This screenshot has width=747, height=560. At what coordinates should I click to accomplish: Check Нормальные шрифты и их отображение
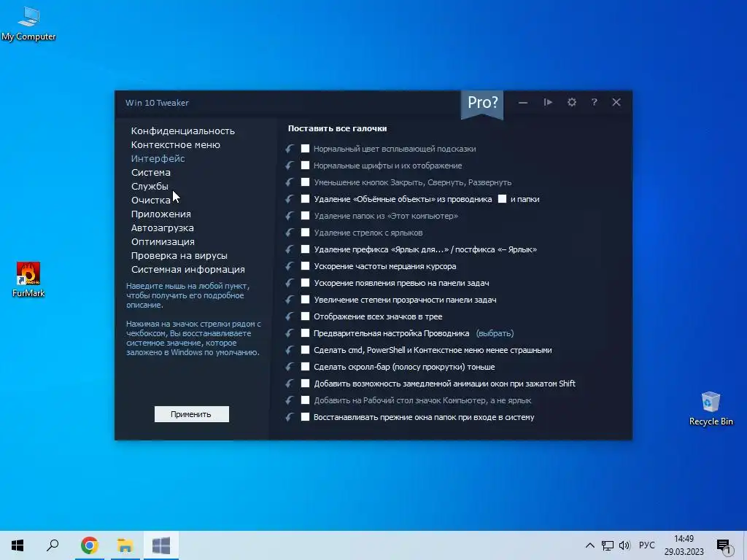306,166
